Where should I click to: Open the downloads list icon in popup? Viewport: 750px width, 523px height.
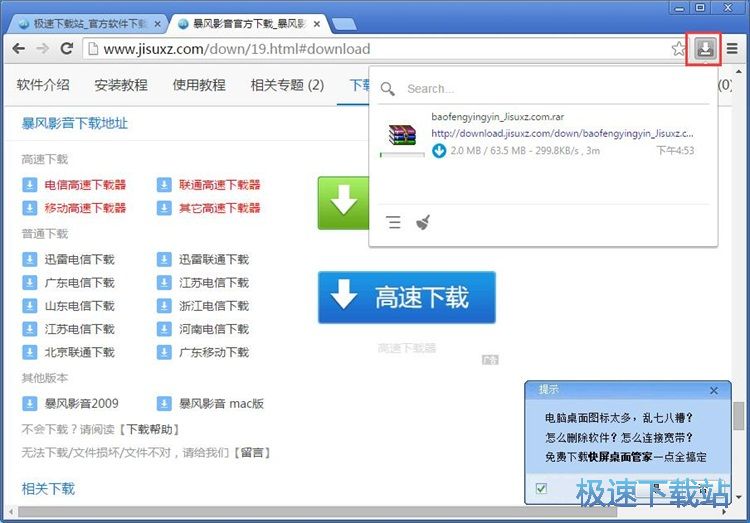pyautogui.click(x=394, y=223)
